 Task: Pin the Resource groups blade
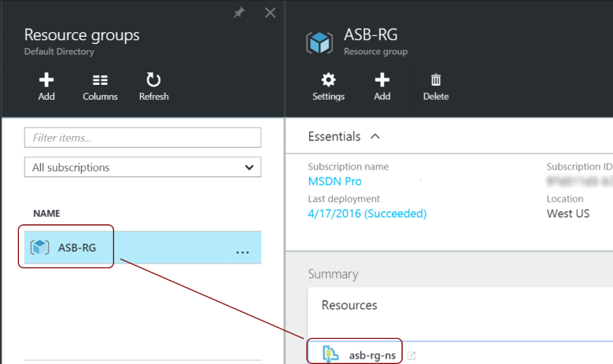point(239,13)
